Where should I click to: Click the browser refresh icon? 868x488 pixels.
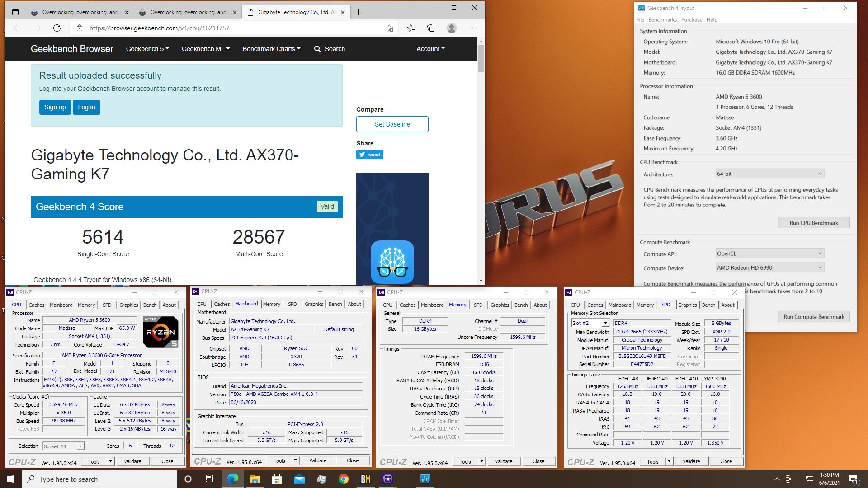[57, 28]
